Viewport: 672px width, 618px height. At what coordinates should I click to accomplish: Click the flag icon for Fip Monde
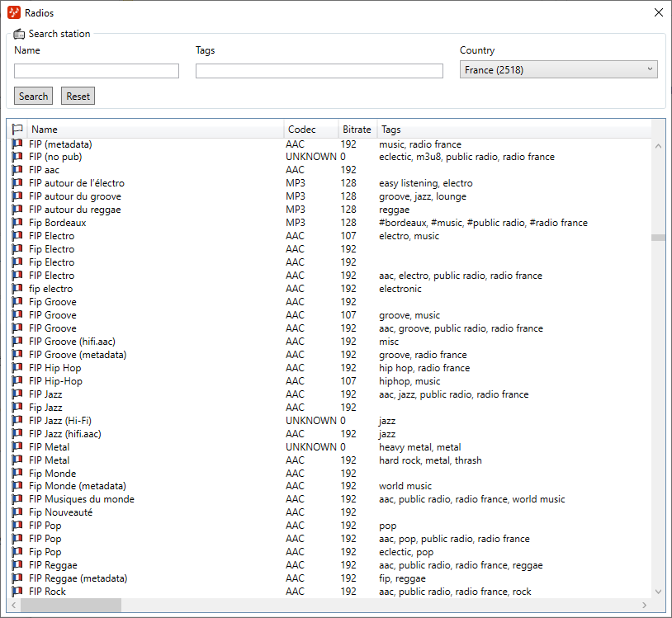(x=17, y=474)
